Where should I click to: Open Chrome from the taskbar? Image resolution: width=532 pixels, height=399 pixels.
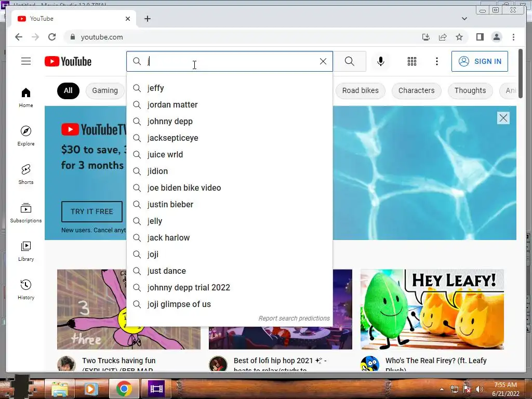(x=124, y=389)
